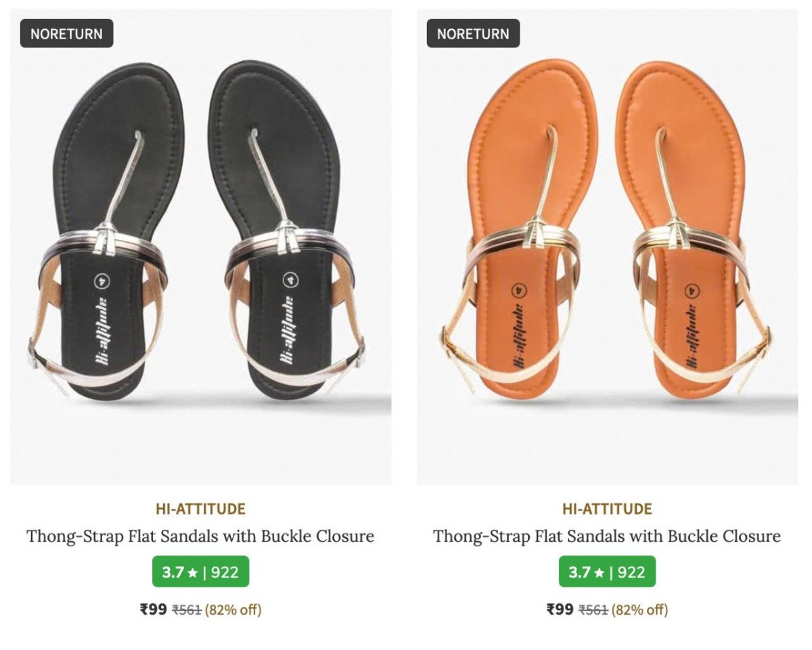Click the struck-through ₹561 price under the orange sandals

click(x=593, y=610)
